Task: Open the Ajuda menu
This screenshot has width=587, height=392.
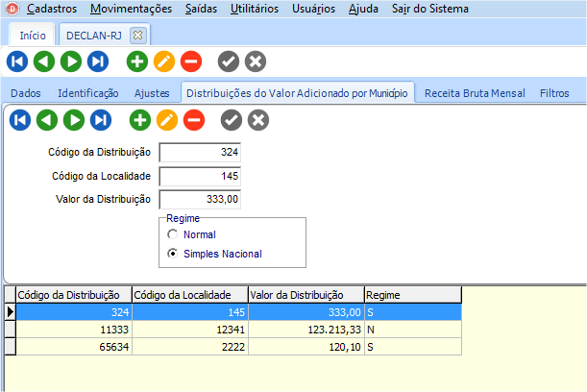Action: [x=363, y=9]
